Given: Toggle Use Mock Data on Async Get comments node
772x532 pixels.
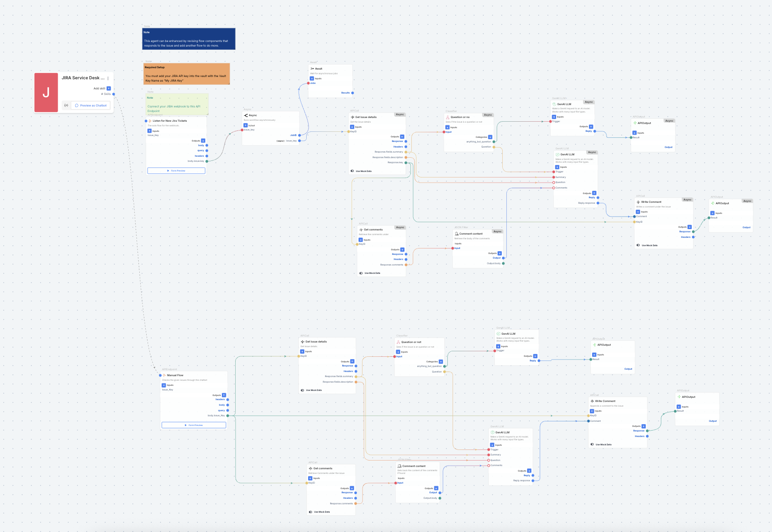Looking at the screenshot, I should tap(361, 273).
